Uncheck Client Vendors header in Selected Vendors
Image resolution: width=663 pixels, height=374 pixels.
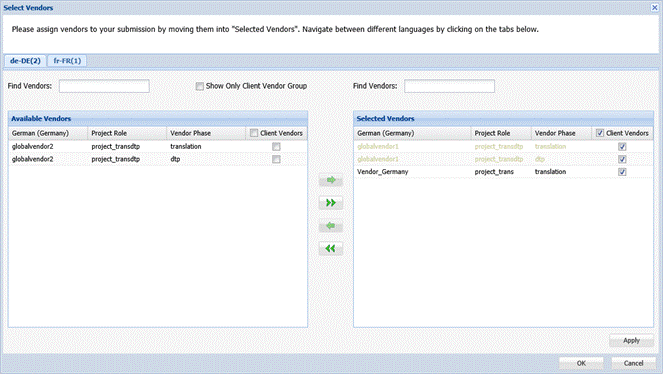600,133
